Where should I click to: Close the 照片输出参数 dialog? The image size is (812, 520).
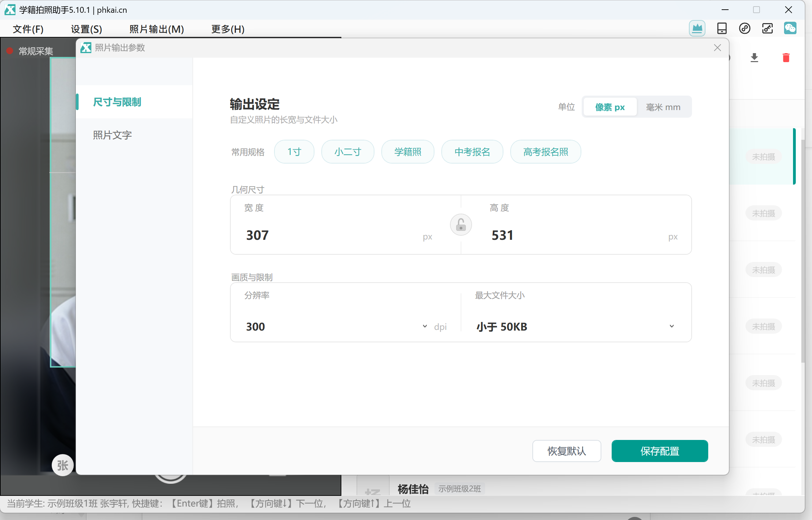[x=718, y=48]
